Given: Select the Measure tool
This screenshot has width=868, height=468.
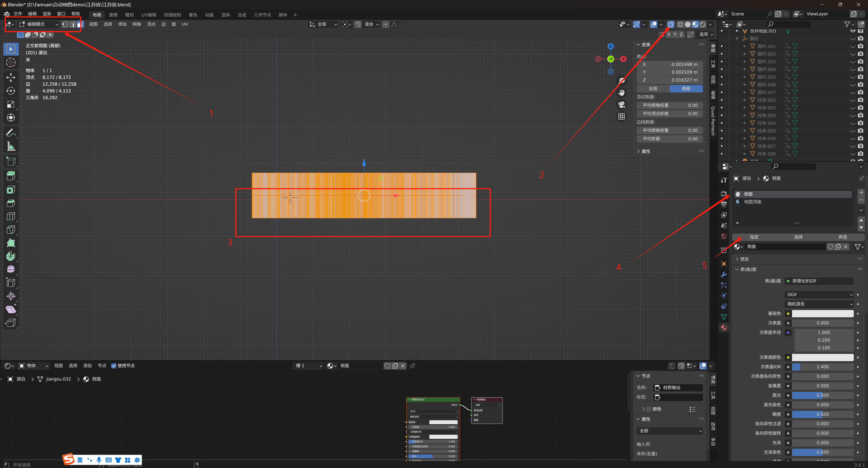Looking at the screenshot, I should [11, 146].
